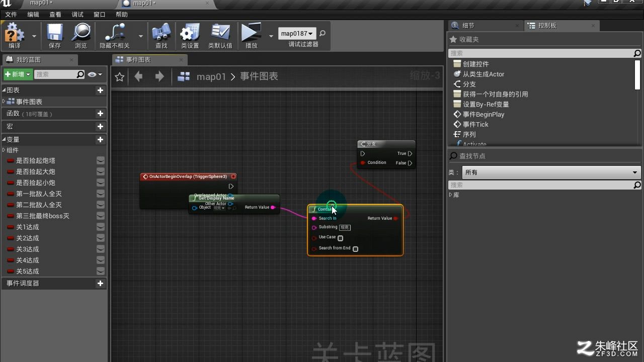Image resolution: width=644 pixels, height=362 pixels.
Task: Toggle visibility of 第一批敌人全灭 variable
Action: [101, 194]
